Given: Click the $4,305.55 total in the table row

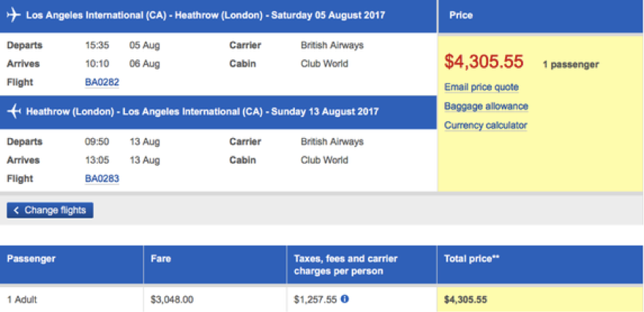Looking at the screenshot, I should (465, 300).
